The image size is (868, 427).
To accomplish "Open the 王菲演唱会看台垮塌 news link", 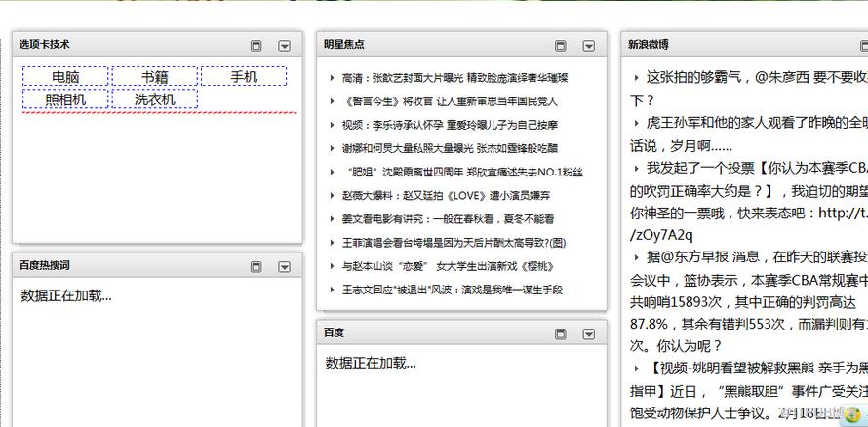I will [x=454, y=243].
